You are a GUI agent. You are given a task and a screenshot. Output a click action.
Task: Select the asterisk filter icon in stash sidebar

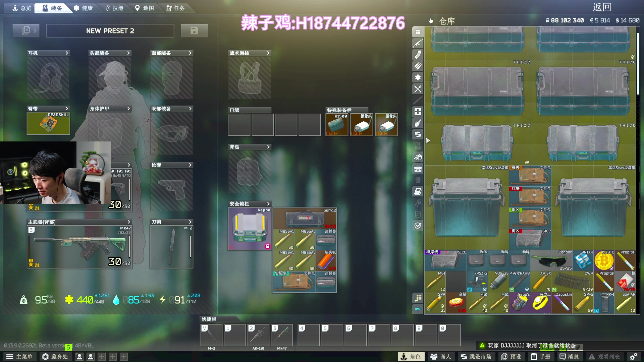click(418, 77)
